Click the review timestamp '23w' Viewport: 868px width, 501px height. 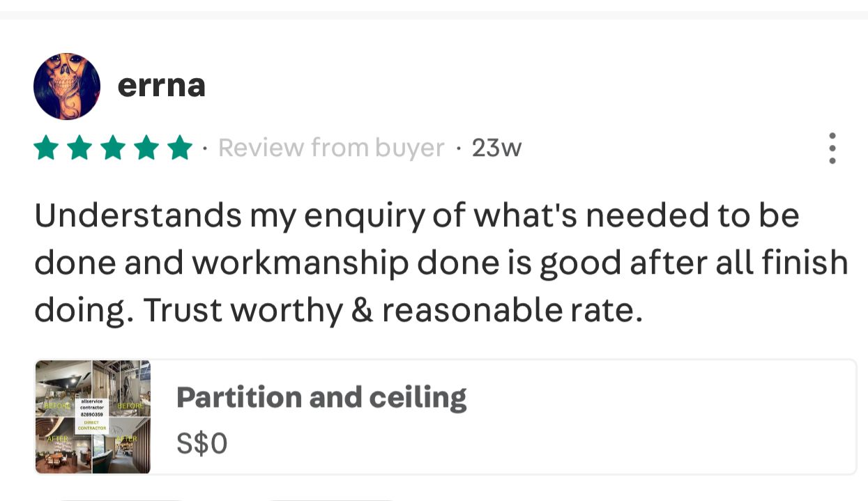coord(496,147)
